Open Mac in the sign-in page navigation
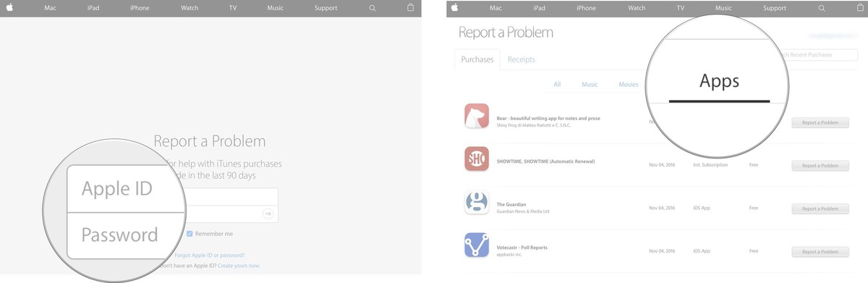The width and height of the screenshot is (868, 283). click(51, 8)
